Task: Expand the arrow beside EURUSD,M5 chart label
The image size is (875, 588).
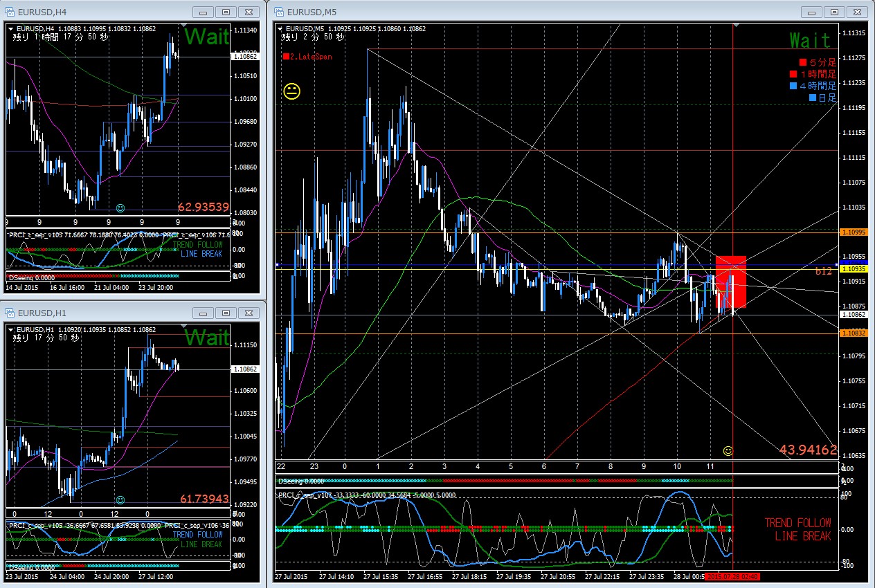Action: point(280,28)
